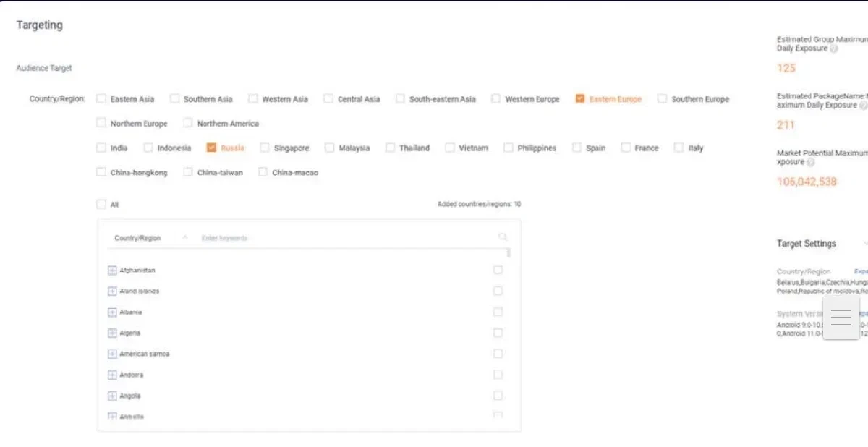Click the Audience Target label
868x447 pixels.
click(x=44, y=68)
